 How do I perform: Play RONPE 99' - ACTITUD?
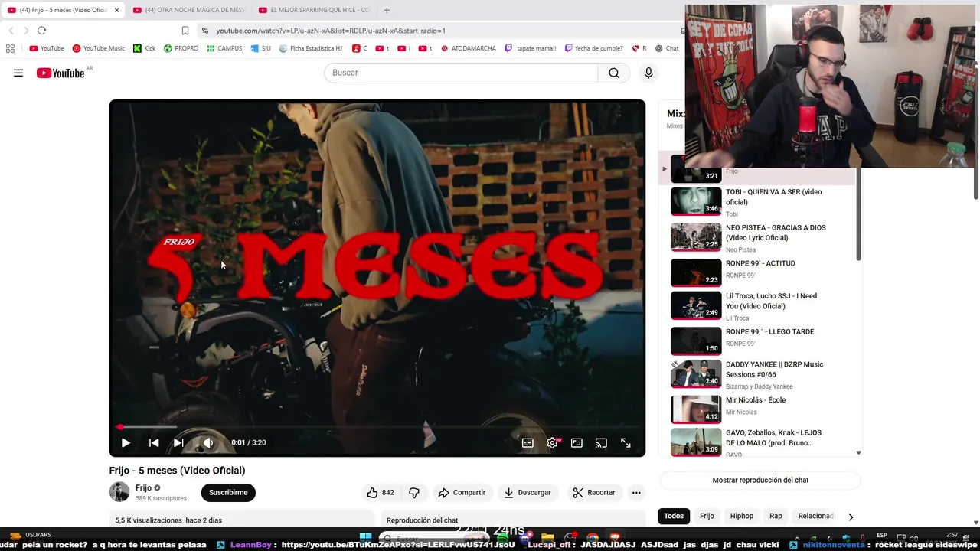tap(758, 272)
